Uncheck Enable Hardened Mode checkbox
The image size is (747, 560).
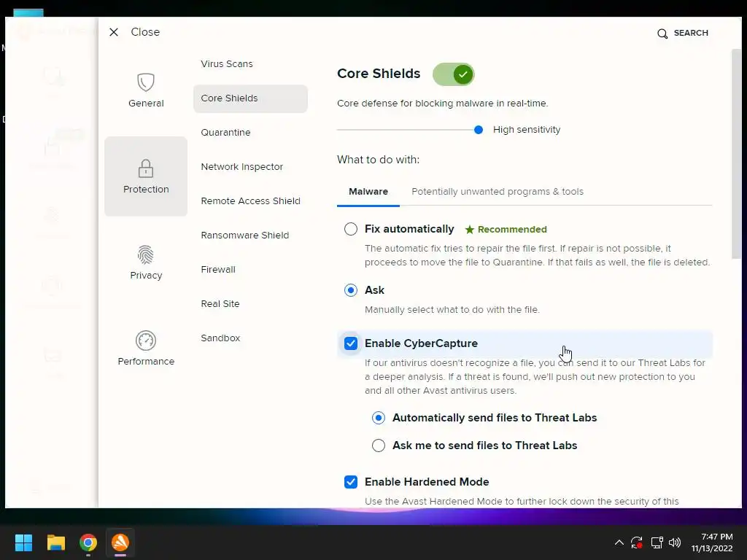[x=351, y=482]
